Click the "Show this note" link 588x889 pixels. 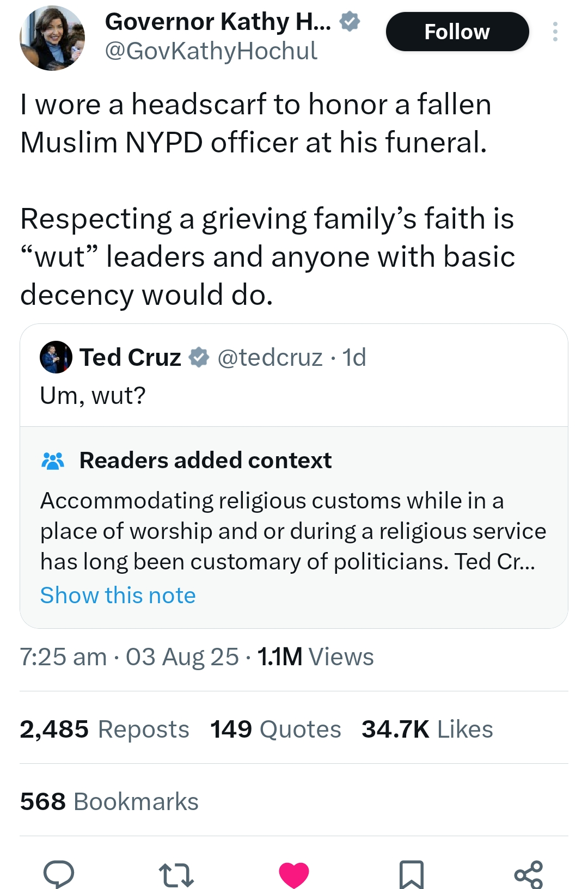118,596
